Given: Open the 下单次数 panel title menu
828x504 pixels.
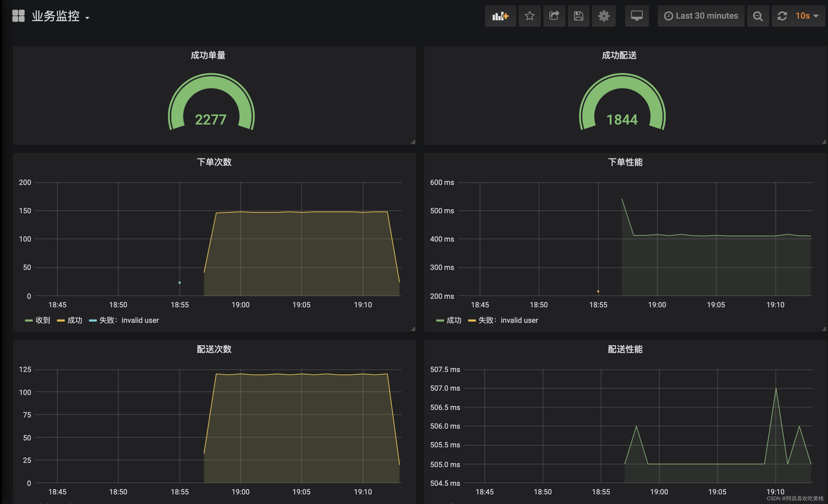Looking at the screenshot, I should click(214, 162).
